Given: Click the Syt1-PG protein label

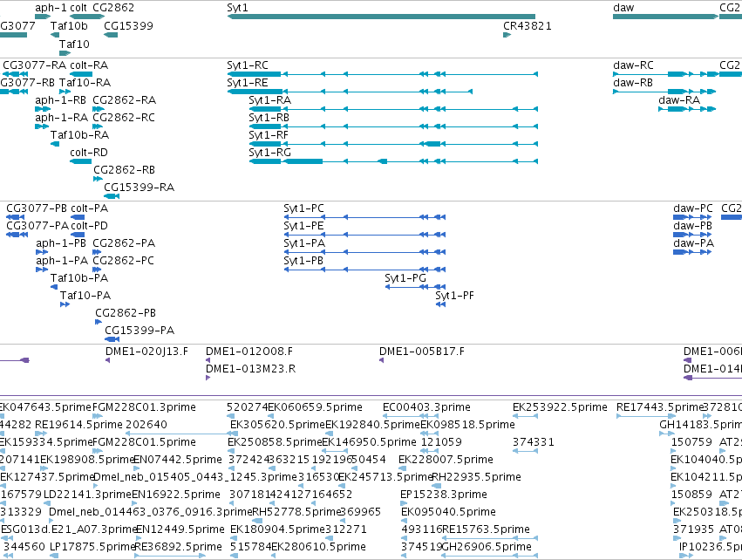Looking at the screenshot, I should coord(405,278).
